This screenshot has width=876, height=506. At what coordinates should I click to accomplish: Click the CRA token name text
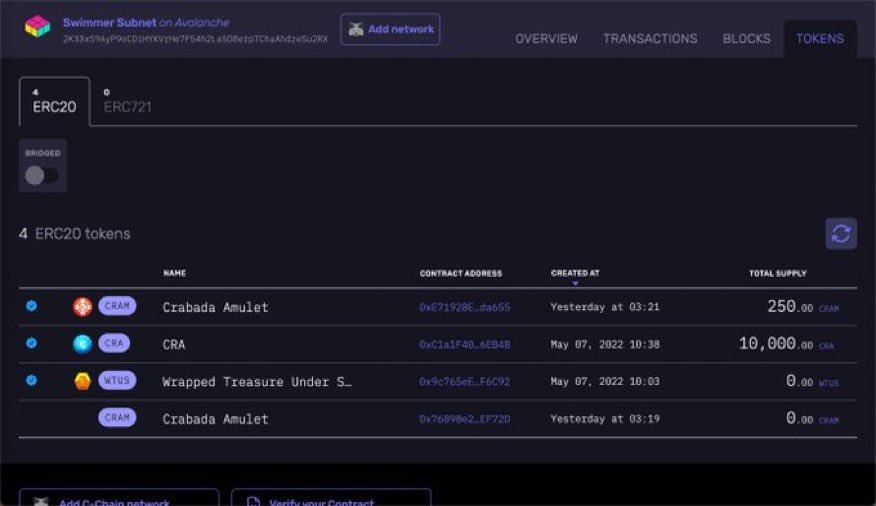174,345
